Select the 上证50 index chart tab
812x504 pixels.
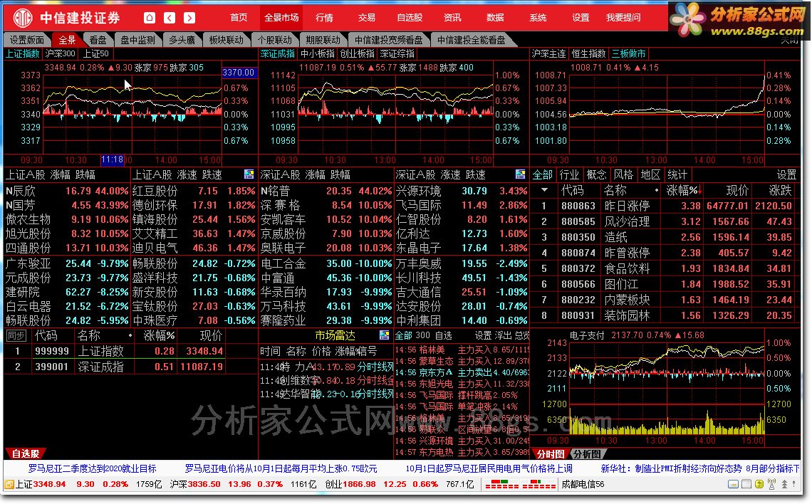pyautogui.click(x=96, y=53)
